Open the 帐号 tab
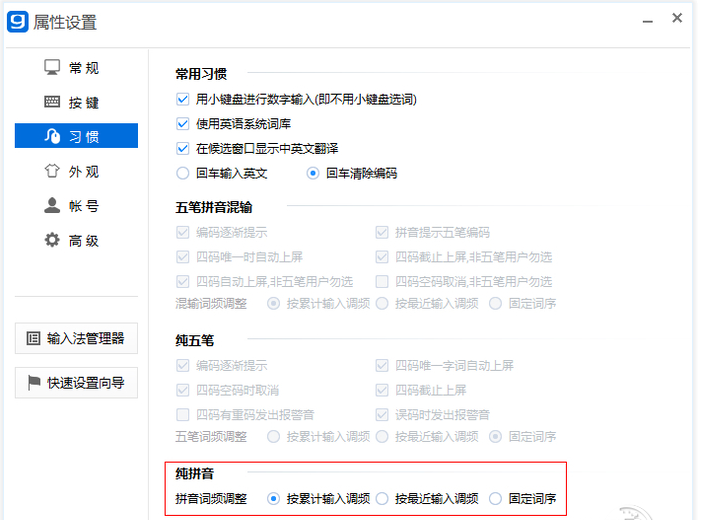The height and width of the screenshot is (520, 725). click(x=76, y=206)
